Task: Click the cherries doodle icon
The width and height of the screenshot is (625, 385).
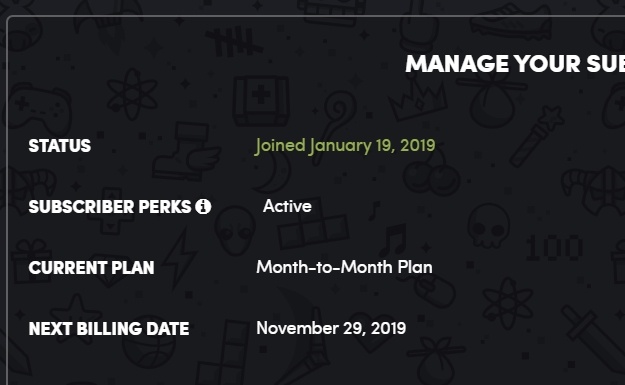Action: (430, 174)
